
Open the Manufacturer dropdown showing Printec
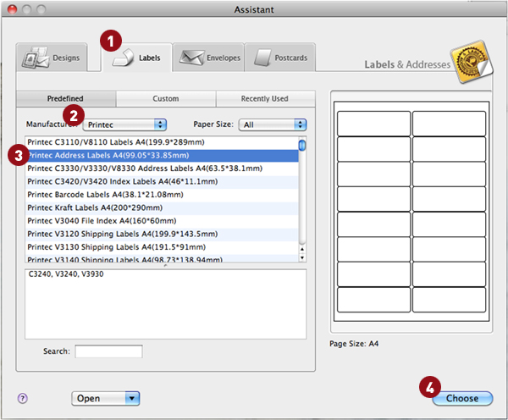[x=124, y=124]
